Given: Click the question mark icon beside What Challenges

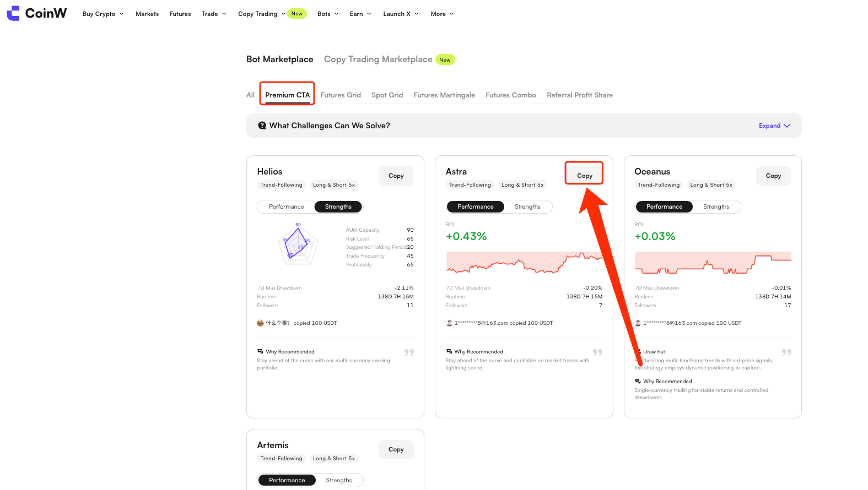Looking at the screenshot, I should [x=262, y=126].
